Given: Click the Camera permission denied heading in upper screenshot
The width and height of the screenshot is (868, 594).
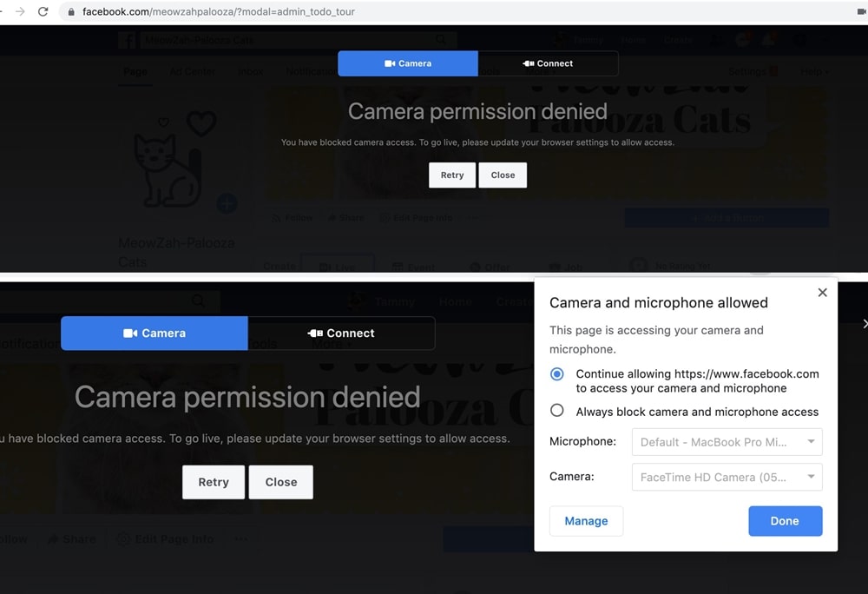Looking at the screenshot, I should (x=477, y=112).
